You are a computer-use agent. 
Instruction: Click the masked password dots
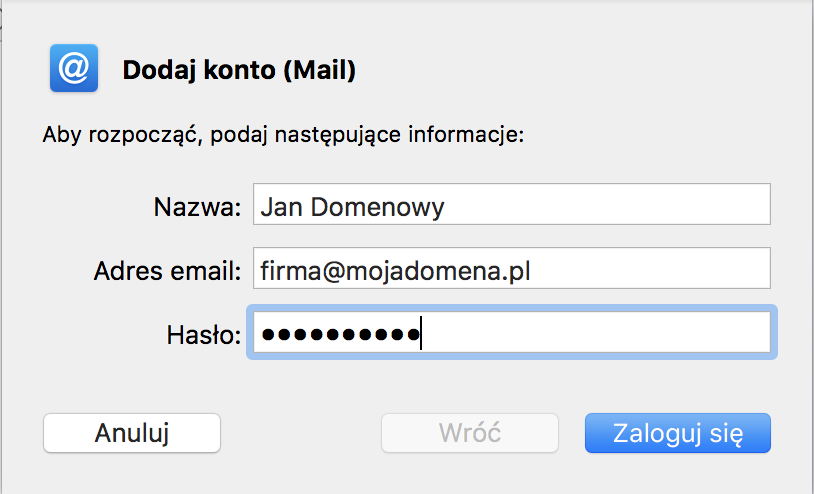coord(341,334)
